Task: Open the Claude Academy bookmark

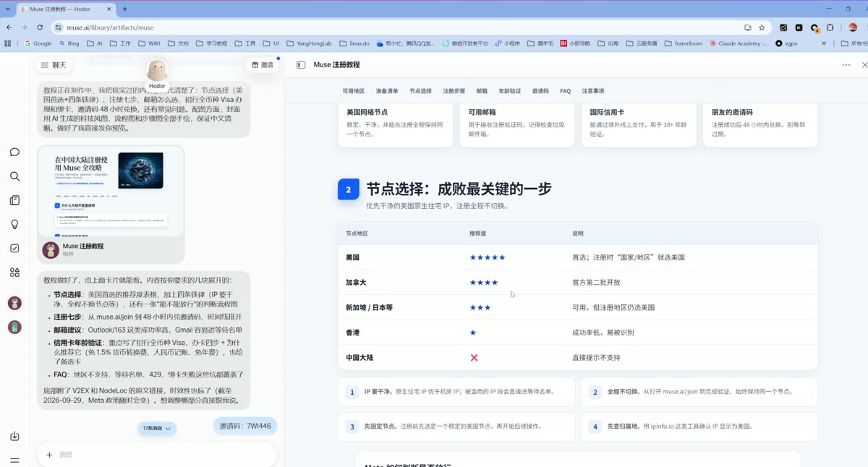Action: (x=739, y=43)
